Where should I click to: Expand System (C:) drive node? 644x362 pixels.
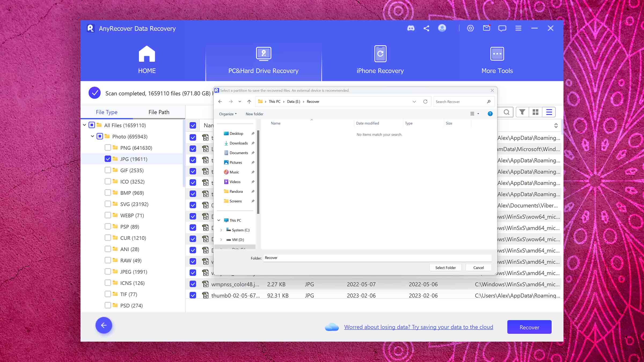tap(221, 230)
